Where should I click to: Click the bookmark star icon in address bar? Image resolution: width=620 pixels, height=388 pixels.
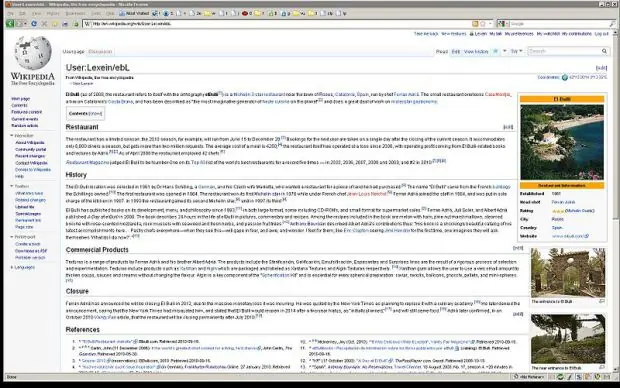[482, 24]
